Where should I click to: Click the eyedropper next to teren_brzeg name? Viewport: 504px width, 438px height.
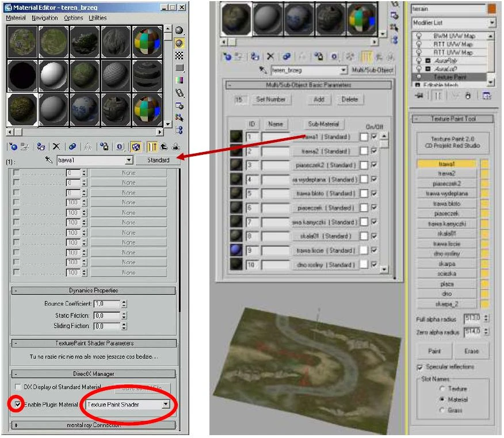263,70
